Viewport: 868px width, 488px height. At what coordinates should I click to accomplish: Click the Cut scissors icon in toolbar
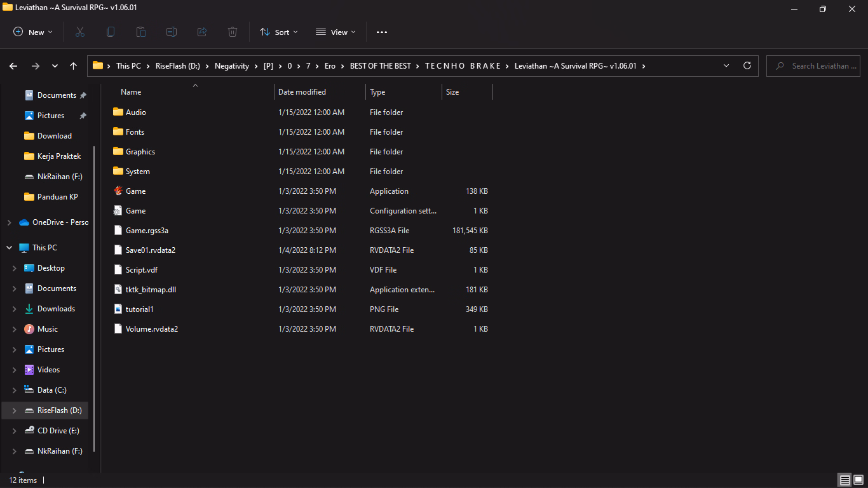coord(80,32)
